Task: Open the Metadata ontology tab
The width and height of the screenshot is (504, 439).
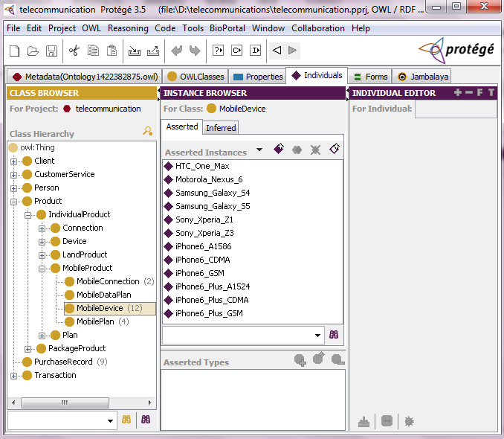Action: point(85,77)
